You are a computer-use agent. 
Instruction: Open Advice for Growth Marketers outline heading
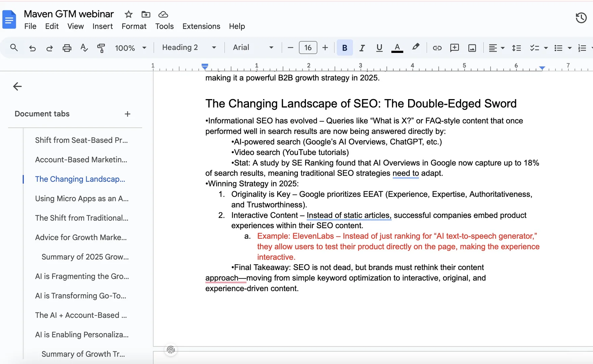click(x=81, y=238)
